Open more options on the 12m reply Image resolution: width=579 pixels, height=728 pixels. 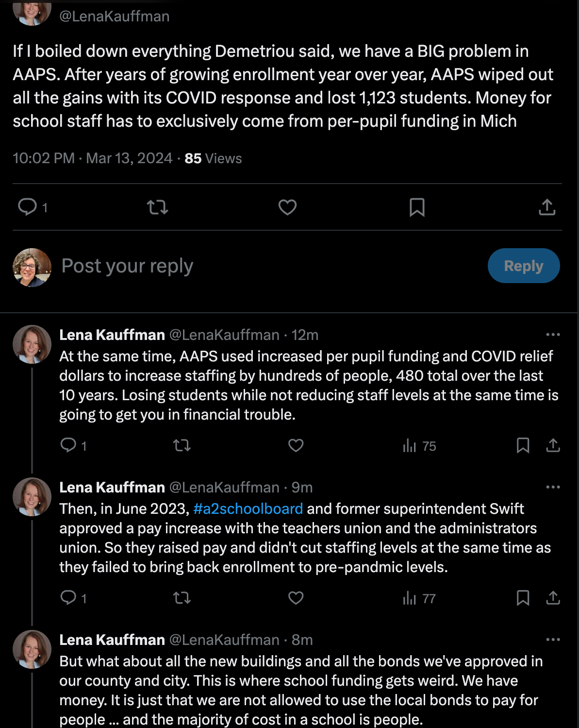553,335
